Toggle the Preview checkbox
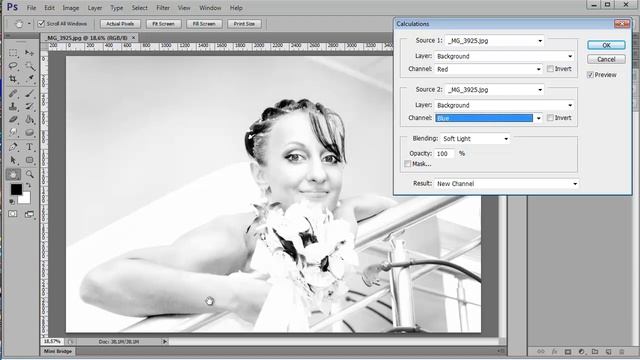This screenshot has width=640, height=360. click(x=590, y=75)
